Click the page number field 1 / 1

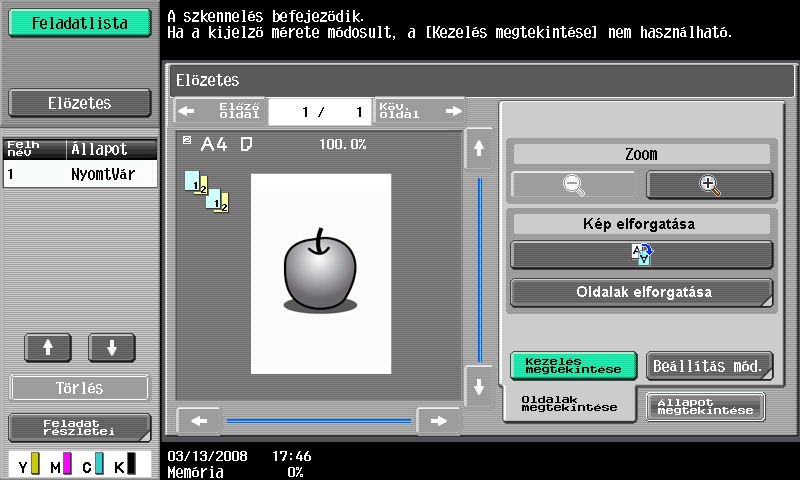[320, 112]
